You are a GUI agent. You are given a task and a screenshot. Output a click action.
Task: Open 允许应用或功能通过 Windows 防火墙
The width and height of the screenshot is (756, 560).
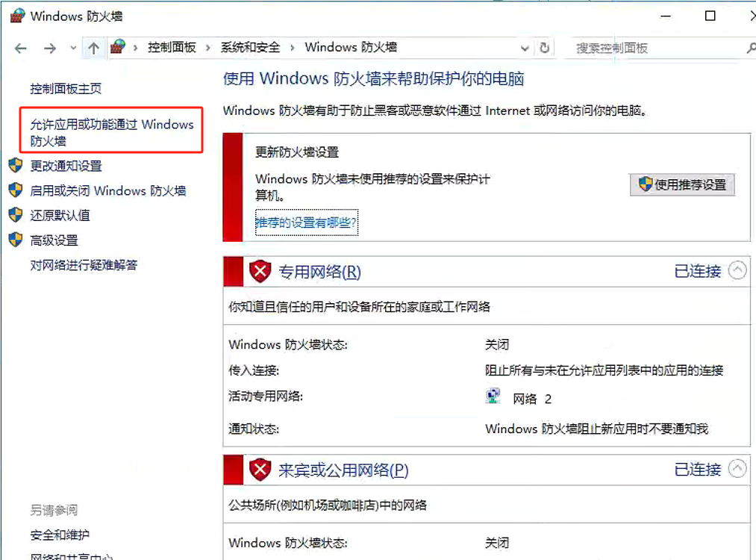(x=111, y=133)
